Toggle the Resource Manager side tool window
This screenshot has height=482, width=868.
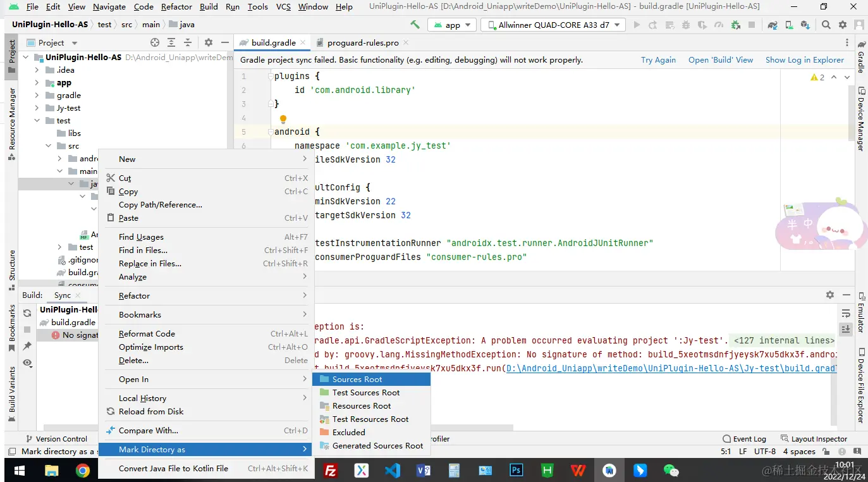(x=11, y=119)
